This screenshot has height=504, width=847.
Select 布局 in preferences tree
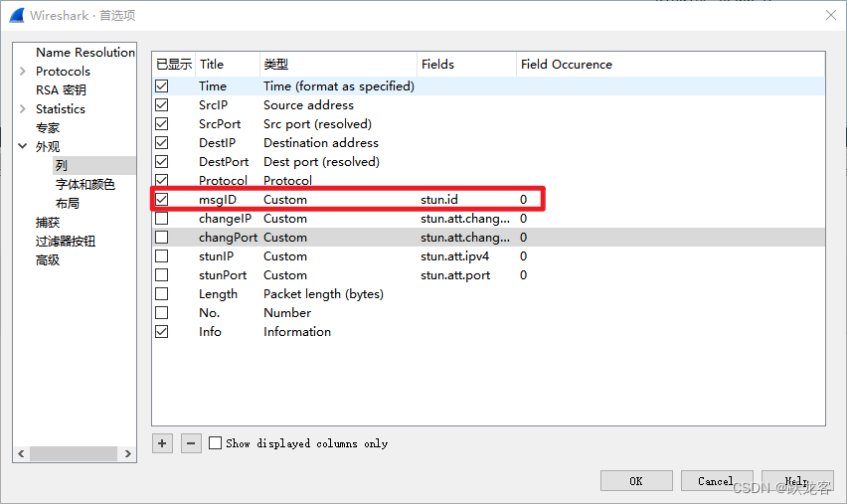click(x=68, y=203)
